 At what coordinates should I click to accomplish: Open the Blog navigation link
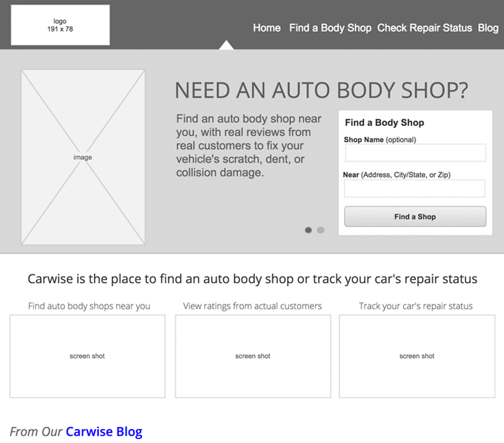(488, 28)
